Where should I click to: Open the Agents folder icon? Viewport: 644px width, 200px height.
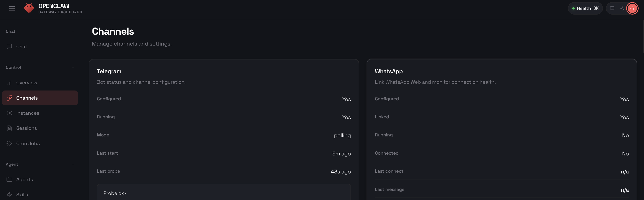[9, 179]
